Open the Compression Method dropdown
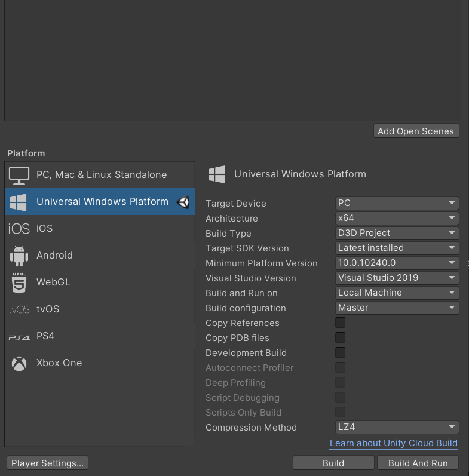The height and width of the screenshot is (476, 469). (397, 427)
